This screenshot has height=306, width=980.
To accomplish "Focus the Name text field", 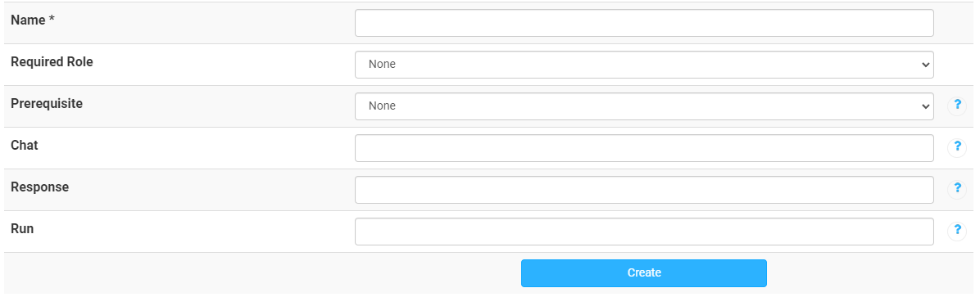I will tap(644, 23).
